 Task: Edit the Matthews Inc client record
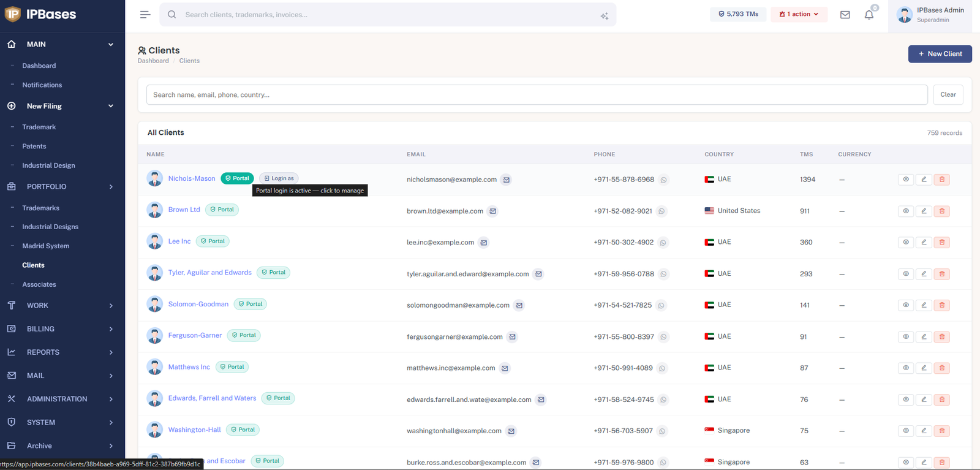coord(924,368)
